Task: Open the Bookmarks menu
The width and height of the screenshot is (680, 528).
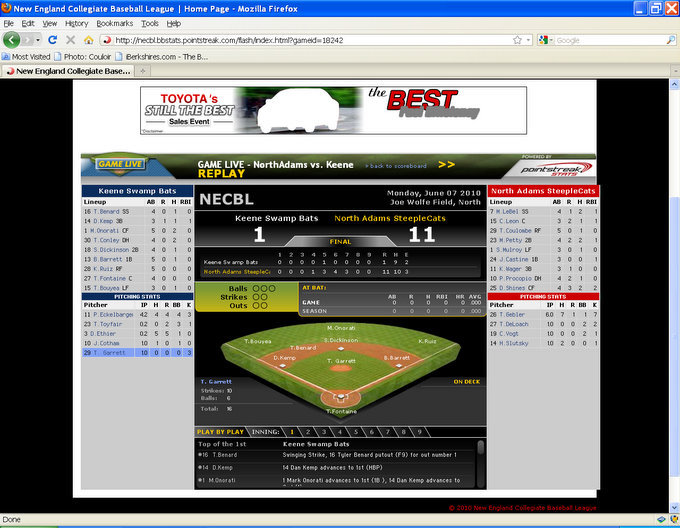Action: [114, 22]
